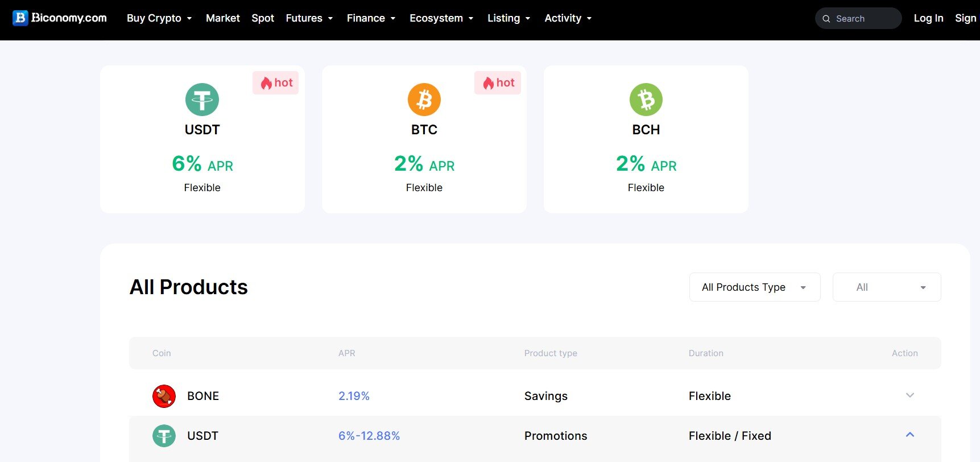Open the Finance menu
Viewport: 980px width, 462px height.
coord(371,18)
